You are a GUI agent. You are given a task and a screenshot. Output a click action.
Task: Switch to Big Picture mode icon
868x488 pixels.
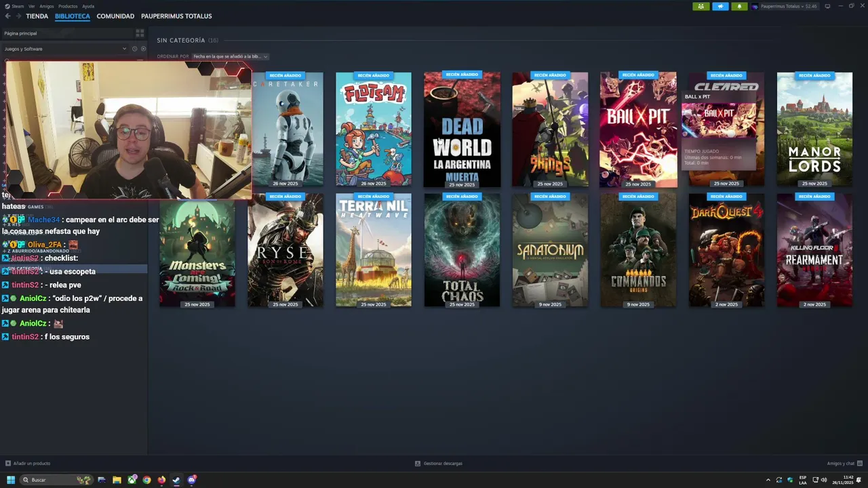(x=827, y=6)
